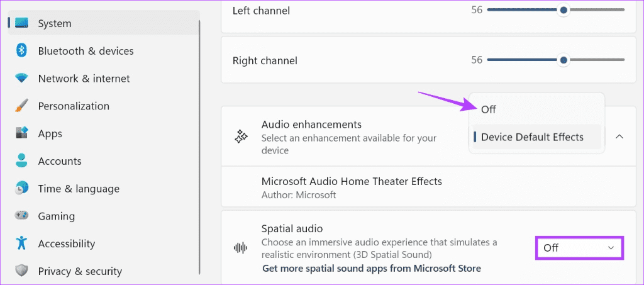The height and width of the screenshot is (285, 644).
Task: Click the Time & language globe icon
Action: pyautogui.click(x=21, y=189)
